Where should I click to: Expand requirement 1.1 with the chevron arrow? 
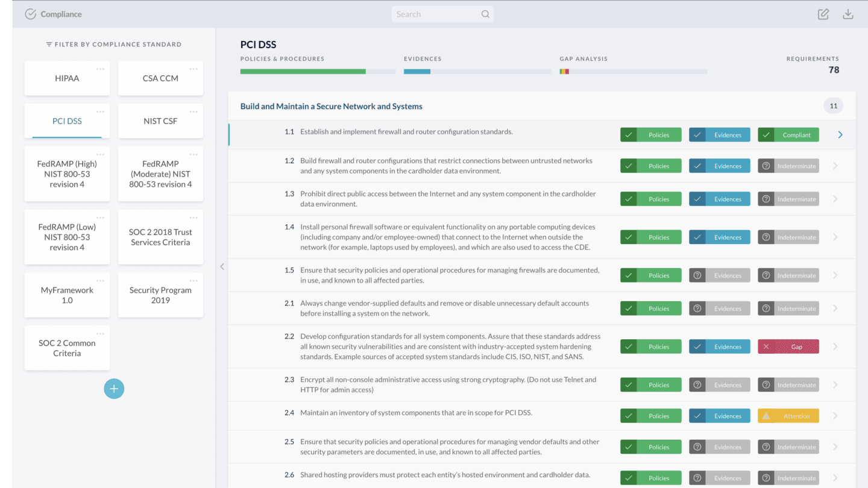tap(840, 135)
